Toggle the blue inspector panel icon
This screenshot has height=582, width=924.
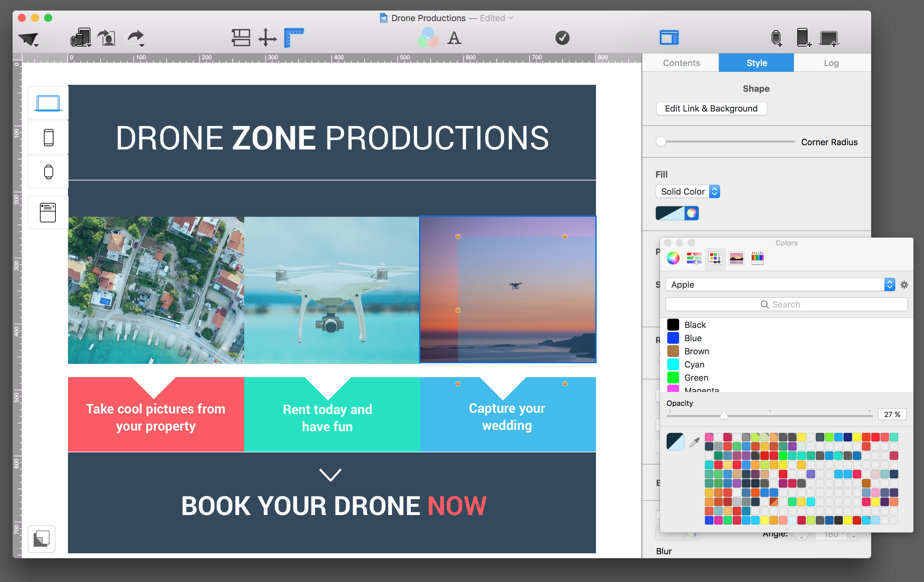click(x=669, y=38)
